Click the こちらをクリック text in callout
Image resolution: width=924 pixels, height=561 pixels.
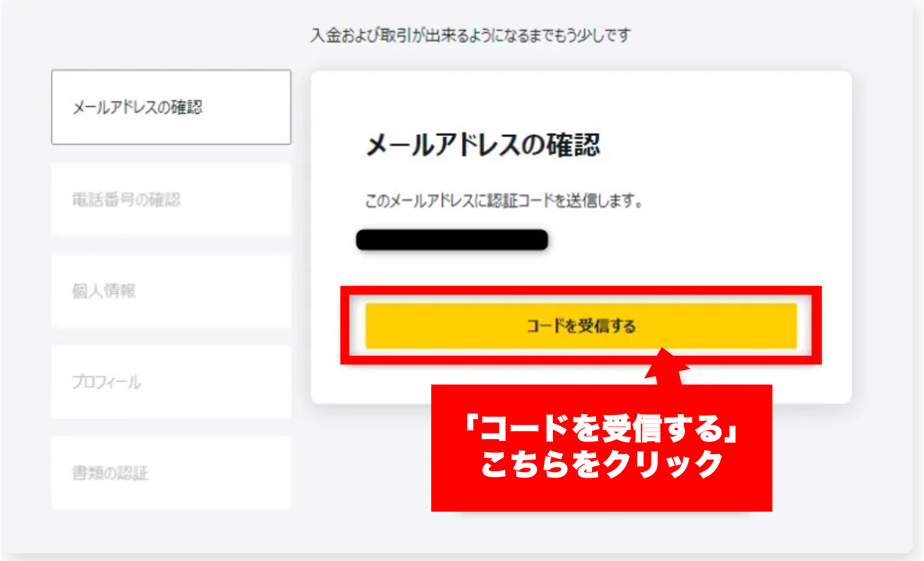point(602,465)
